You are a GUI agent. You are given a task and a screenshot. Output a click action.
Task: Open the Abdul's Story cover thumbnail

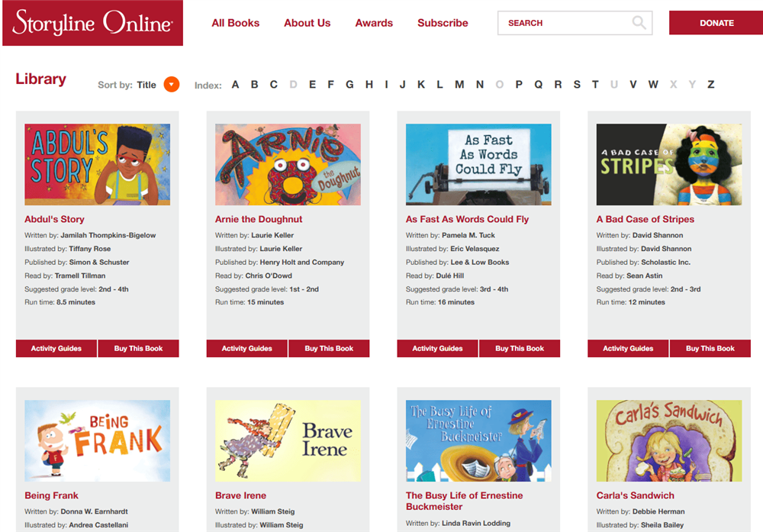[98, 165]
